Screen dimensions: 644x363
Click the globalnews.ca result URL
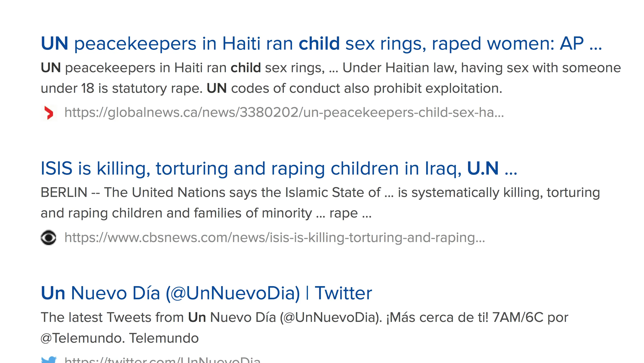pyautogui.click(x=284, y=113)
